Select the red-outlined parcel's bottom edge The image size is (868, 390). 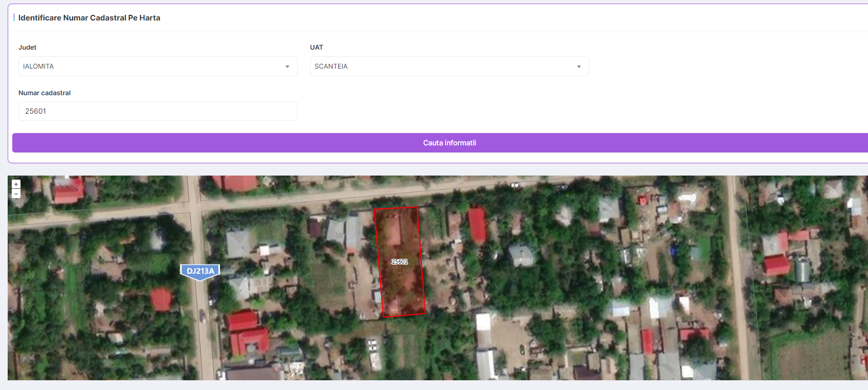pos(404,315)
